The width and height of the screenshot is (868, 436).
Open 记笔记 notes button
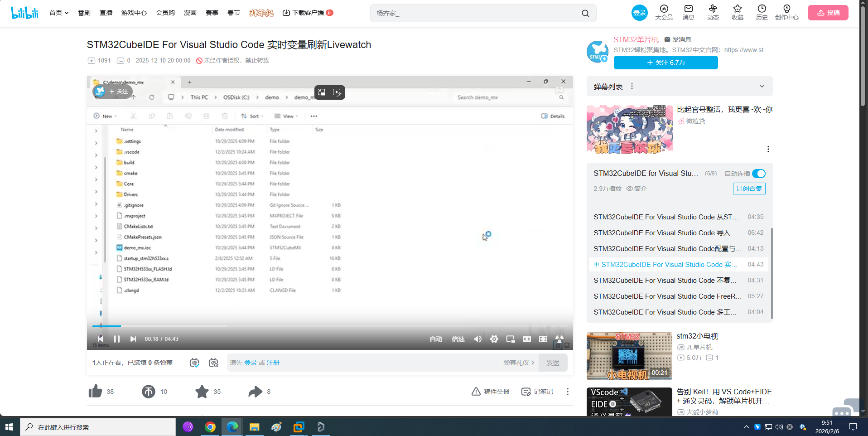click(x=537, y=392)
